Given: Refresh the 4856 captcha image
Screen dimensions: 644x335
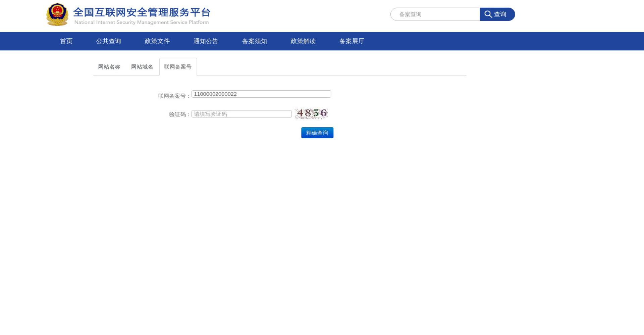Looking at the screenshot, I should tap(312, 113).
